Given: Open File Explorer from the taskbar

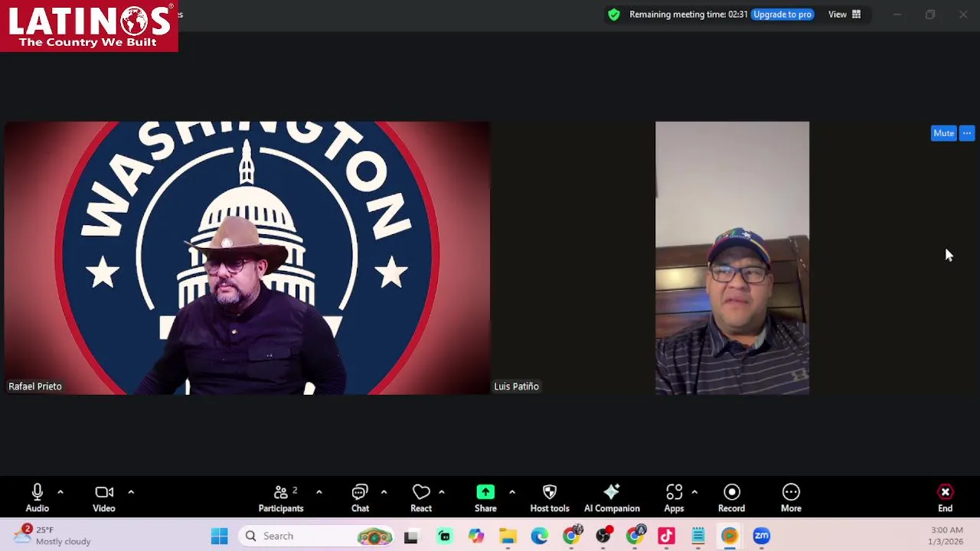Looking at the screenshot, I should tap(508, 536).
